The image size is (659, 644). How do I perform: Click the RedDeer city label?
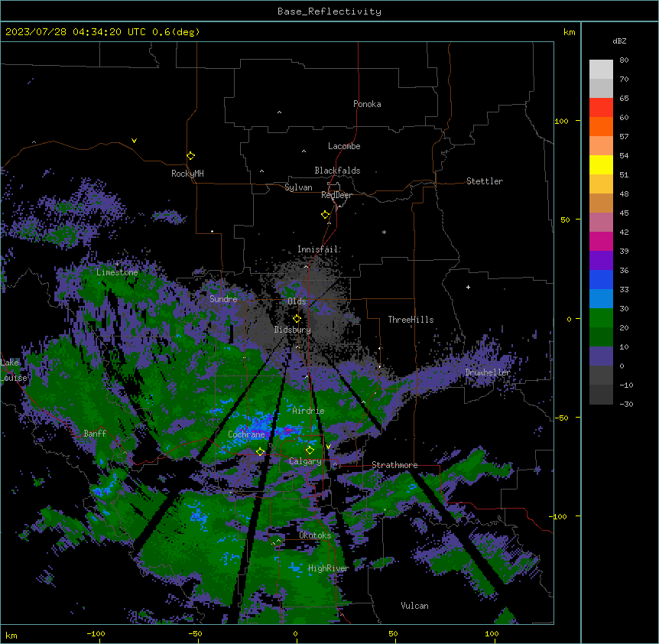point(336,195)
